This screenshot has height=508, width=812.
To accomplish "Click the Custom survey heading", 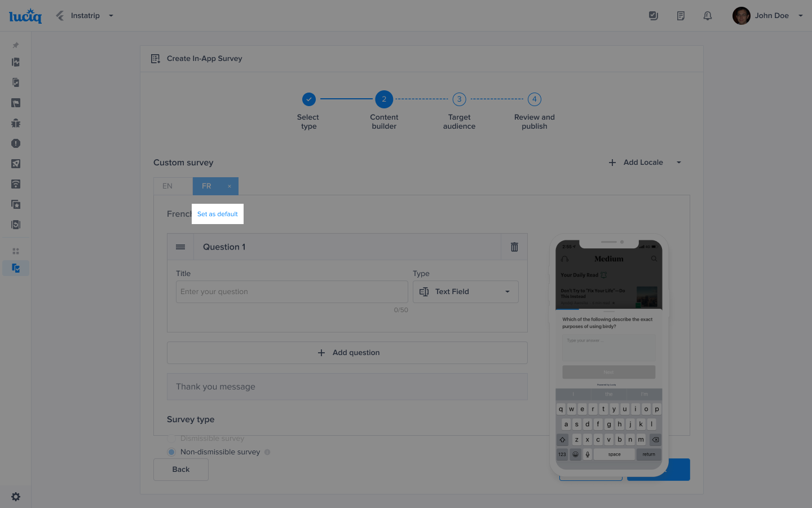I will tap(183, 163).
